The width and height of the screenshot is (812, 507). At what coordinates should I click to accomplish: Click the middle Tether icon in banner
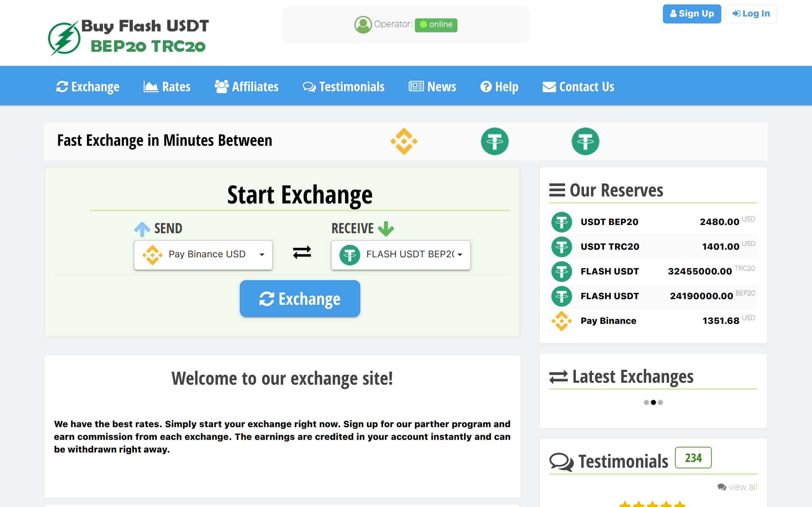pos(494,141)
